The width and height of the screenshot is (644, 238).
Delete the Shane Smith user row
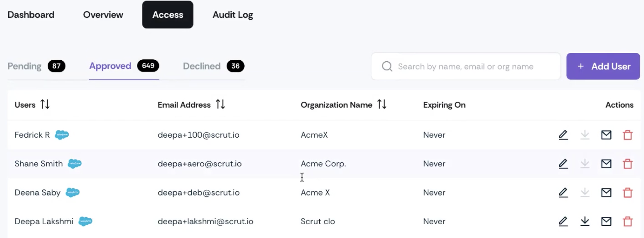pos(628,164)
